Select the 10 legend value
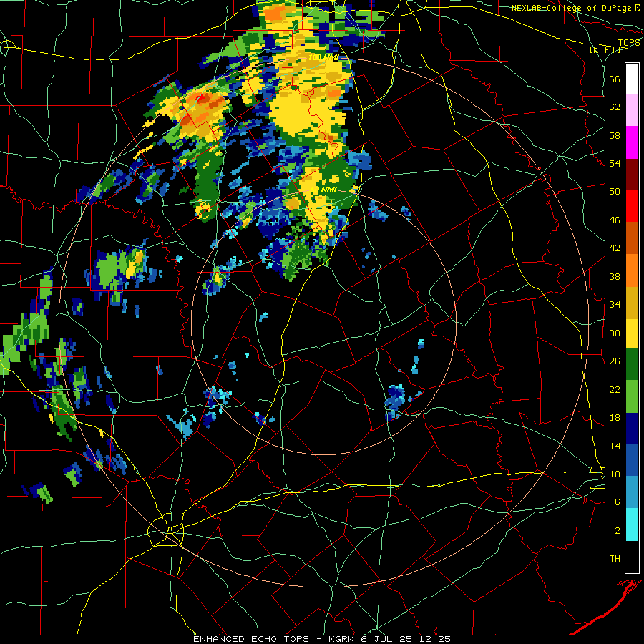The image size is (644, 644). 615,474
